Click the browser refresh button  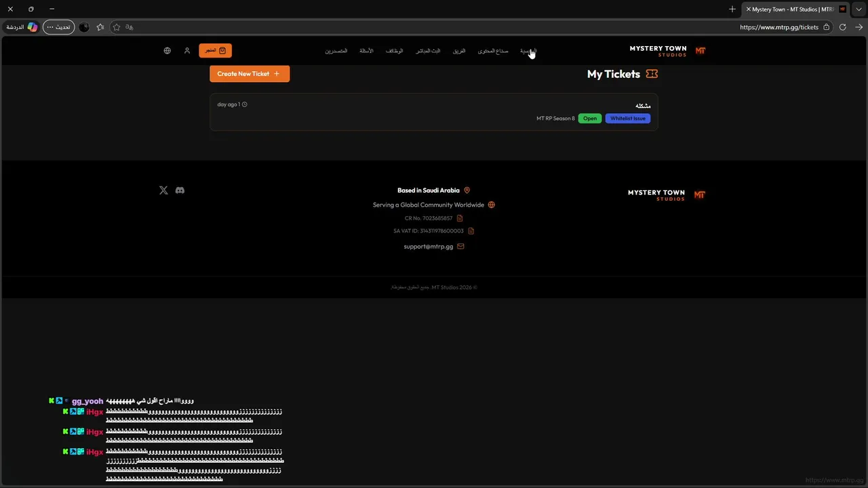843,27
